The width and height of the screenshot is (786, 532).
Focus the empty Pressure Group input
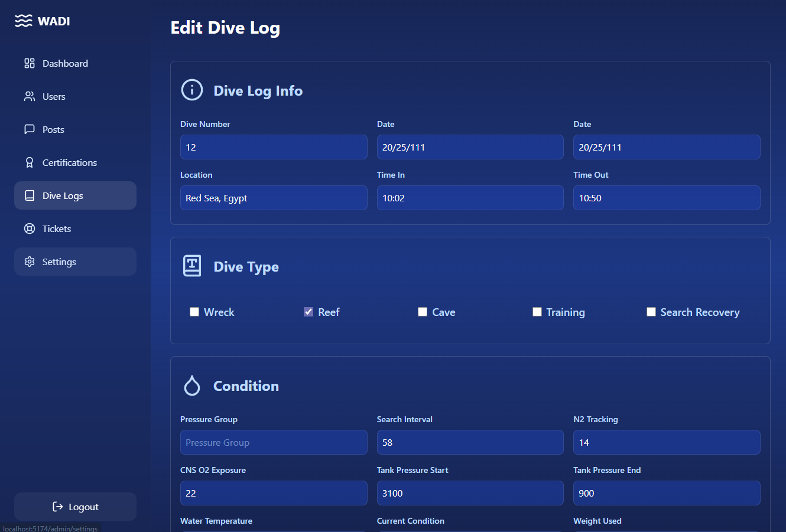click(x=273, y=442)
